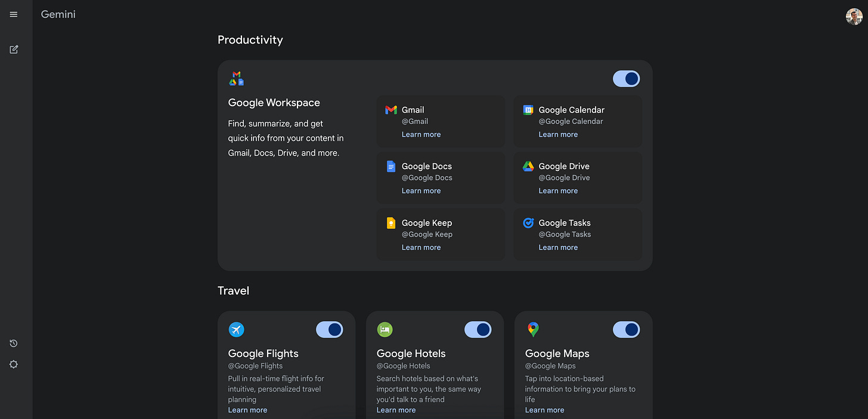Select the @Google Drive handle text
This screenshot has width=868, height=419.
pyautogui.click(x=565, y=178)
